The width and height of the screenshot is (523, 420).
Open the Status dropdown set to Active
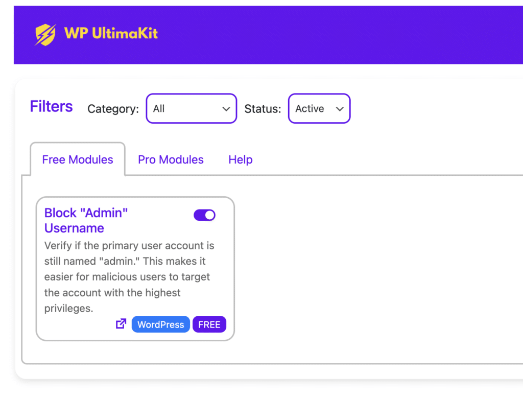coord(319,108)
